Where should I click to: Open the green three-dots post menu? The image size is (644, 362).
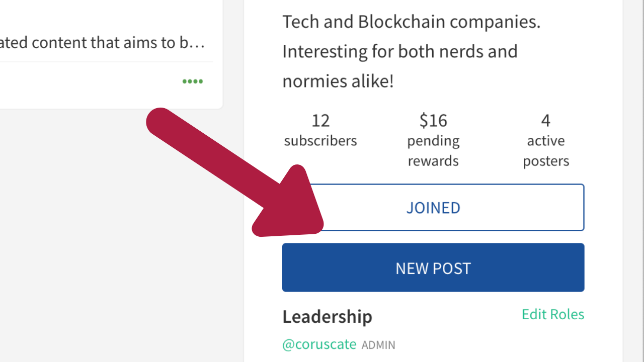(193, 81)
